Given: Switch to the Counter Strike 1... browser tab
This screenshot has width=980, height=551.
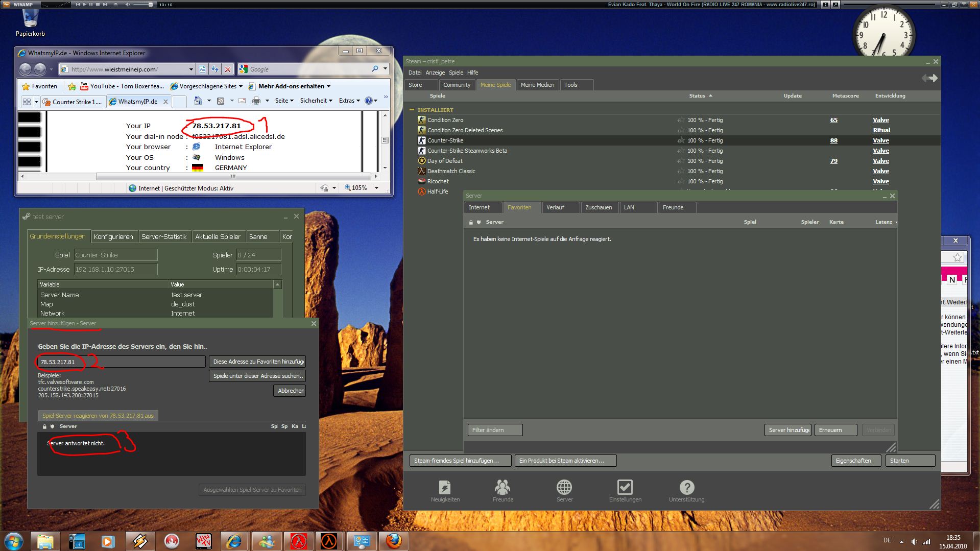Looking at the screenshot, I should coord(74,101).
